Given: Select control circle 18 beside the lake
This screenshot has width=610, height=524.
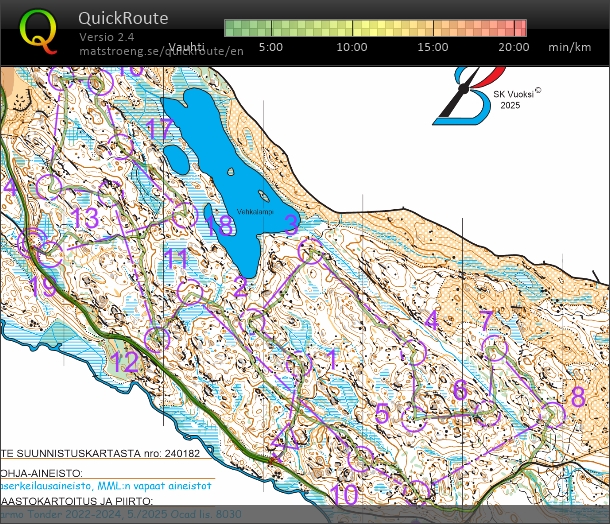Looking at the screenshot, I should tap(183, 215).
